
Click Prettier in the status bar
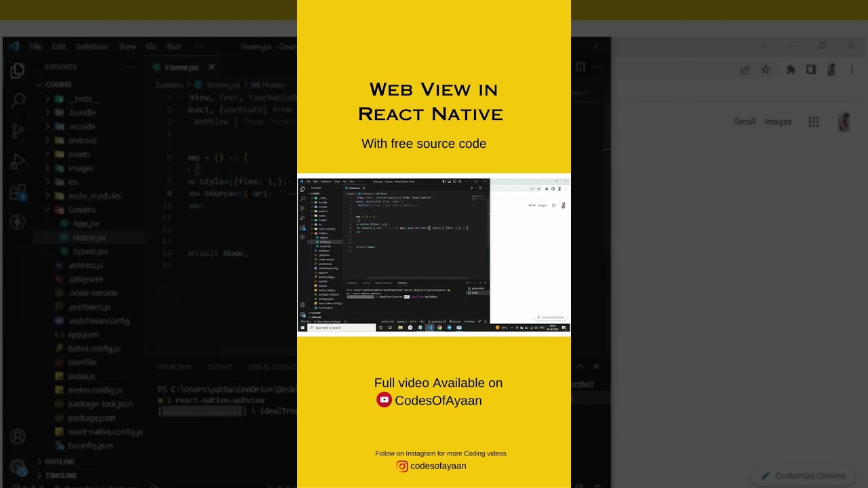[469, 321]
